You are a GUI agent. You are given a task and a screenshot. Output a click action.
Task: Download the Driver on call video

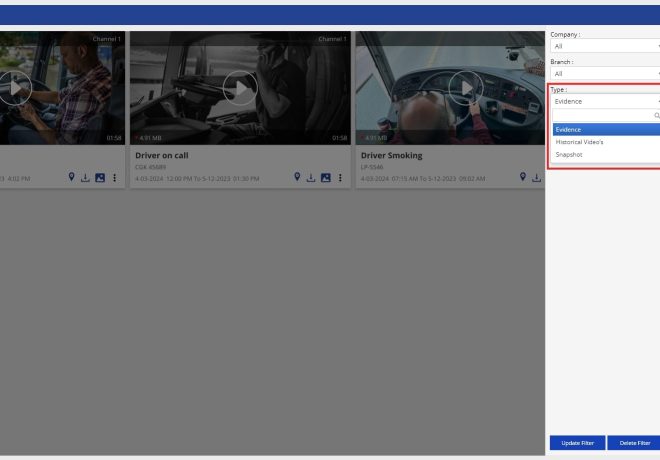pos(310,178)
